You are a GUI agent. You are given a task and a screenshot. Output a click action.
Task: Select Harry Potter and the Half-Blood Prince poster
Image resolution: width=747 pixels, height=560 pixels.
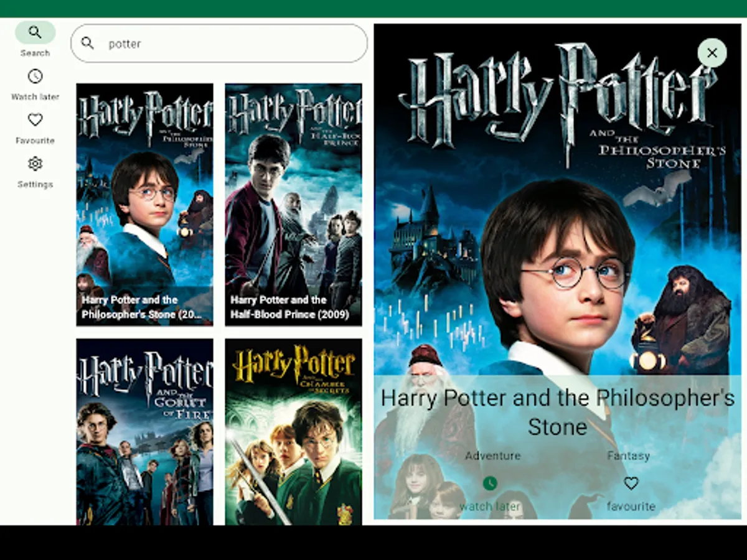coord(293,205)
